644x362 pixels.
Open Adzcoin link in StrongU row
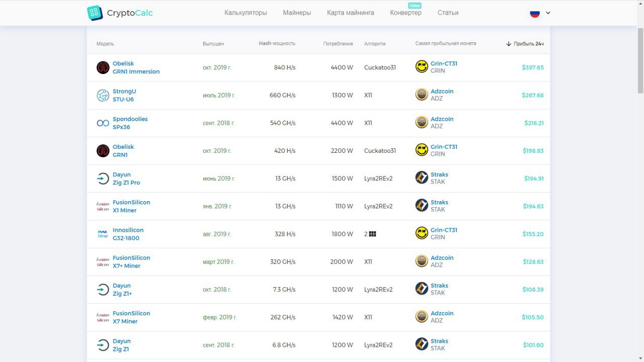point(442,91)
